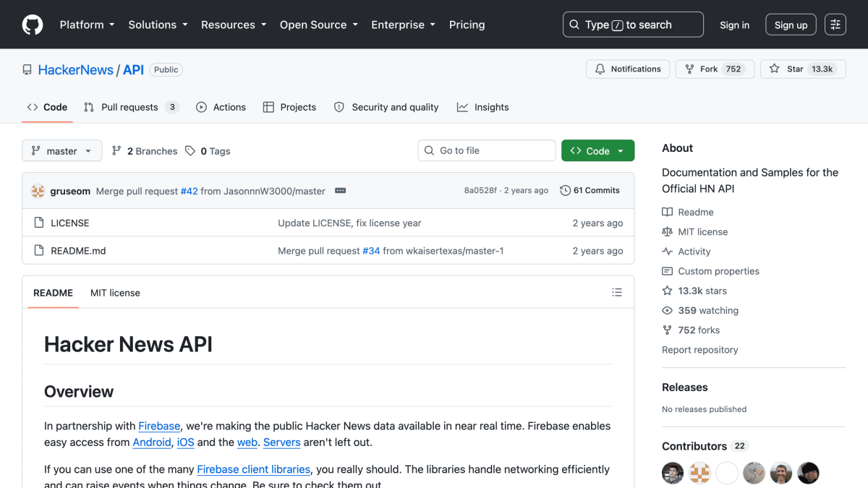
Task: Open pull request #42 link
Action: click(x=190, y=191)
